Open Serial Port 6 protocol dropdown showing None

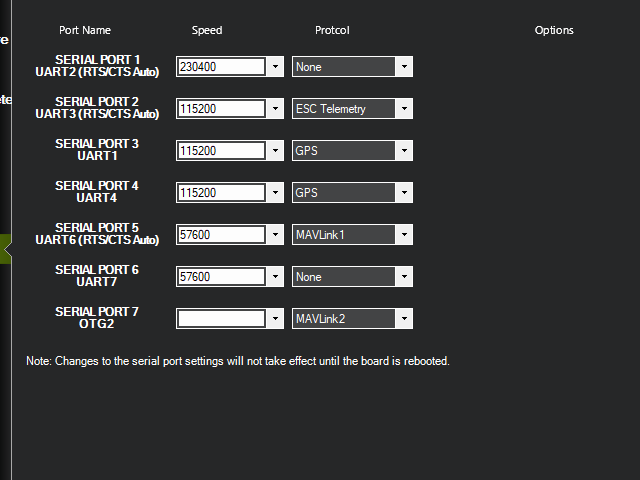point(352,277)
